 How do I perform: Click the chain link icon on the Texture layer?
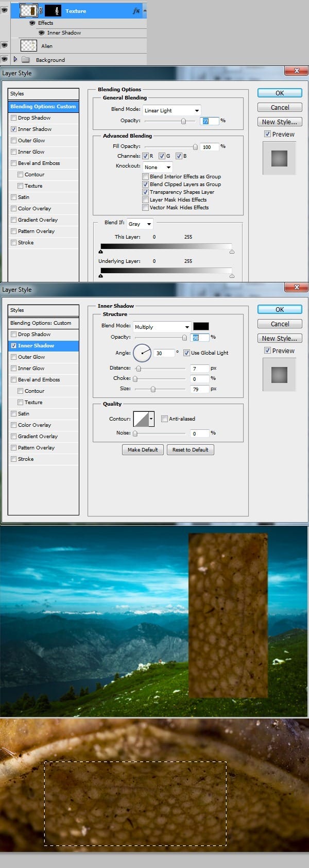point(41,11)
